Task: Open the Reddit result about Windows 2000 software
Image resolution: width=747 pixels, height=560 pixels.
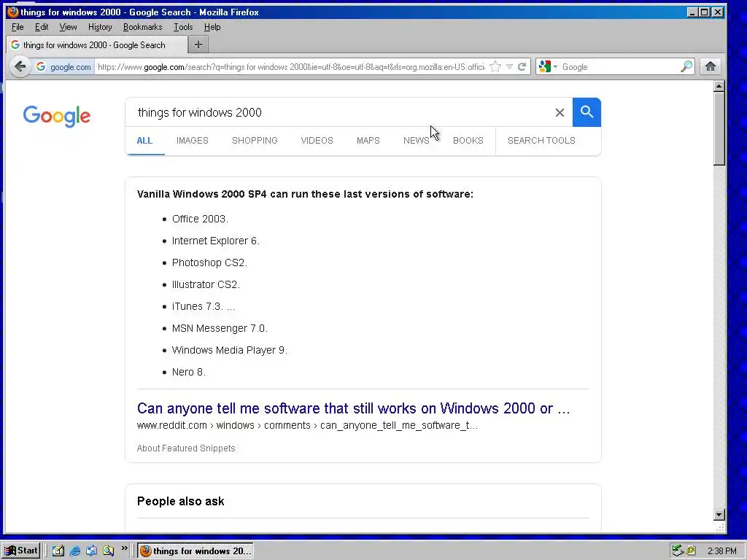Action: coord(354,408)
